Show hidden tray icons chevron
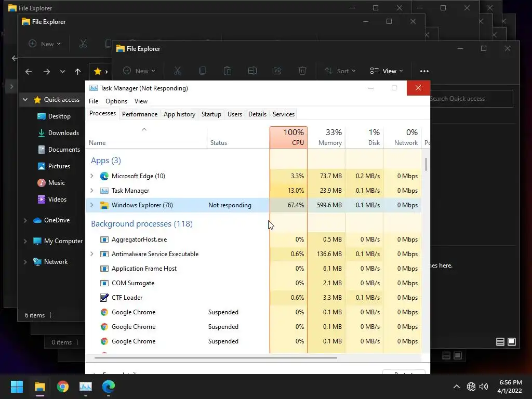532x399 pixels. pyautogui.click(x=457, y=387)
